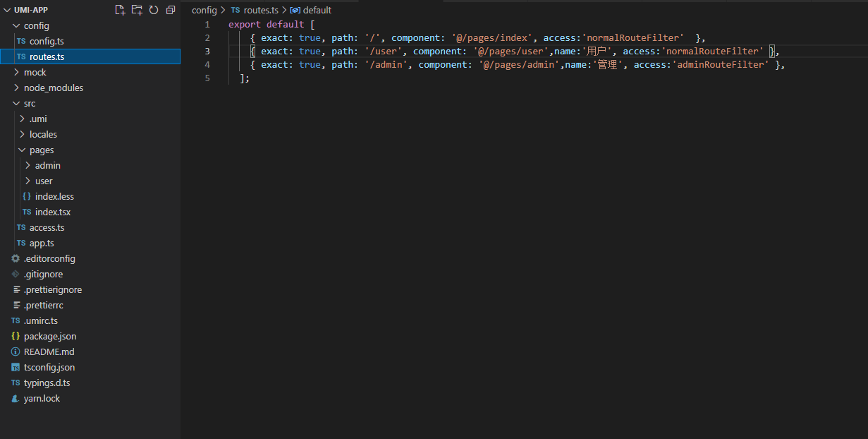Image resolution: width=868 pixels, height=439 pixels.
Task: Click the yarn.lock file icon
Action: (16, 398)
